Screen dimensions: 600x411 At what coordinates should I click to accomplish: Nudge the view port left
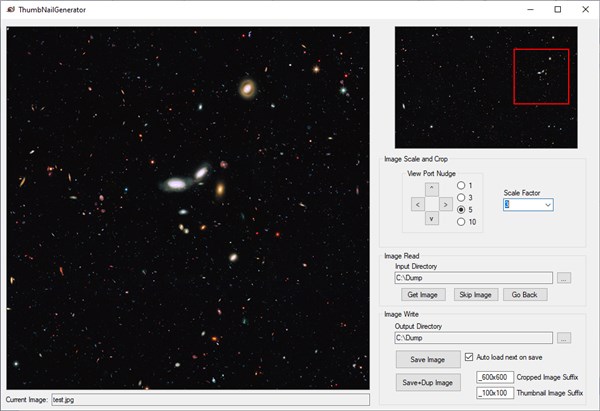[416, 204]
